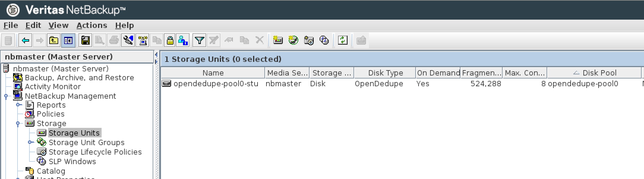Sort by the Disk Pool column header
Screen dimensions: 644x179
(594, 73)
